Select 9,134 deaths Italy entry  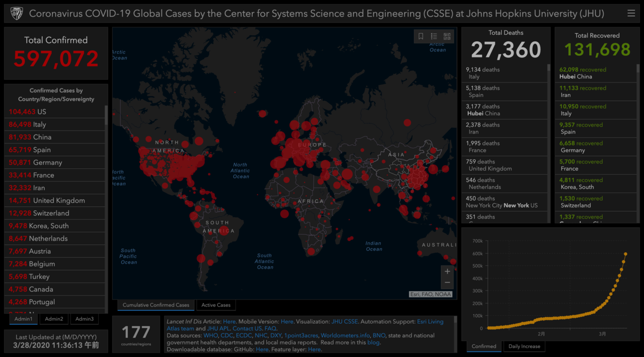(504, 73)
